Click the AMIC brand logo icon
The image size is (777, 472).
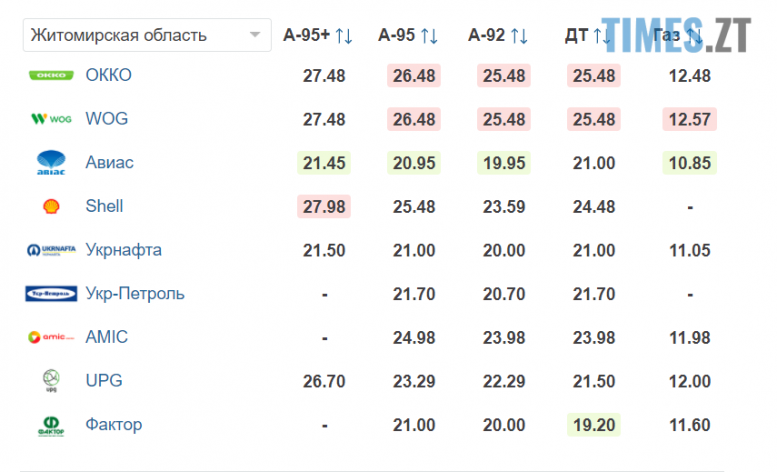[51, 337]
